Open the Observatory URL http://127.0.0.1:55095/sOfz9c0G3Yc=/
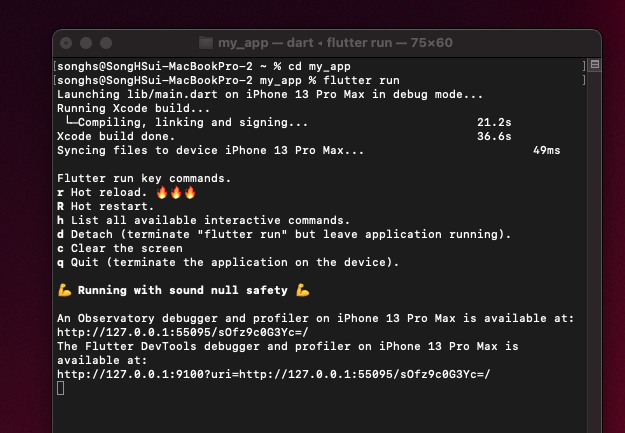 tap(183, 332)
